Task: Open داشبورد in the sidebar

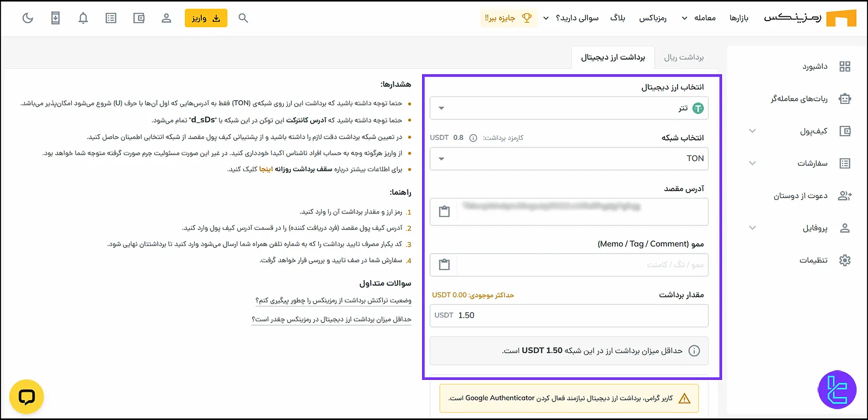Action: pyautogui.click(x=815, y=67)
